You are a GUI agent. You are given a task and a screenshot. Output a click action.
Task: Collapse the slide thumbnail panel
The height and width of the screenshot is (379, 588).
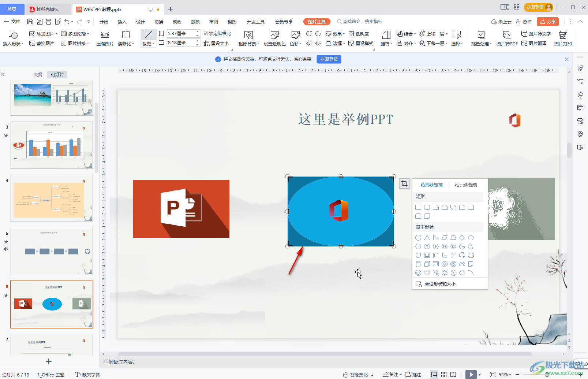click(3, 74)
